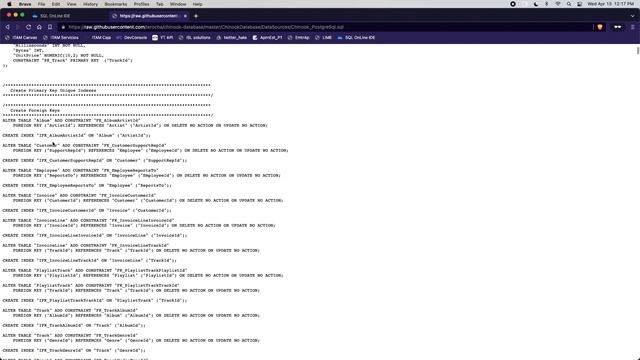The width and height of the screenshot is (640, 360).
Task: Open the twitter_hate bookmark
Action: tap(231, 38)
